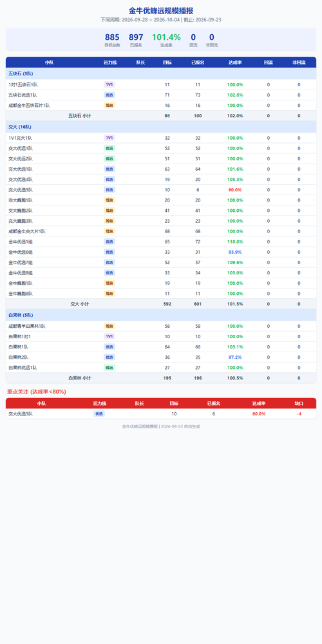Select team row 成都青羊白果林1队
Image resolution: width=322 pixels, height=644 pixels.
(161, 326)
